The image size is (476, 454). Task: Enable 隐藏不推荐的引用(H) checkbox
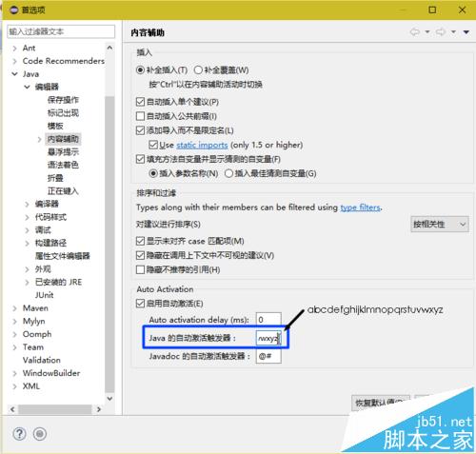140,269
